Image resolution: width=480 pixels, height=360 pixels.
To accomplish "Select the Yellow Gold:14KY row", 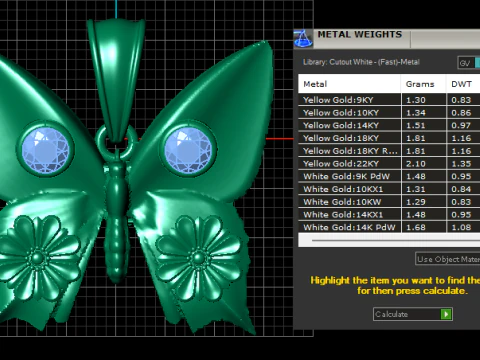I will click(389, 125).
